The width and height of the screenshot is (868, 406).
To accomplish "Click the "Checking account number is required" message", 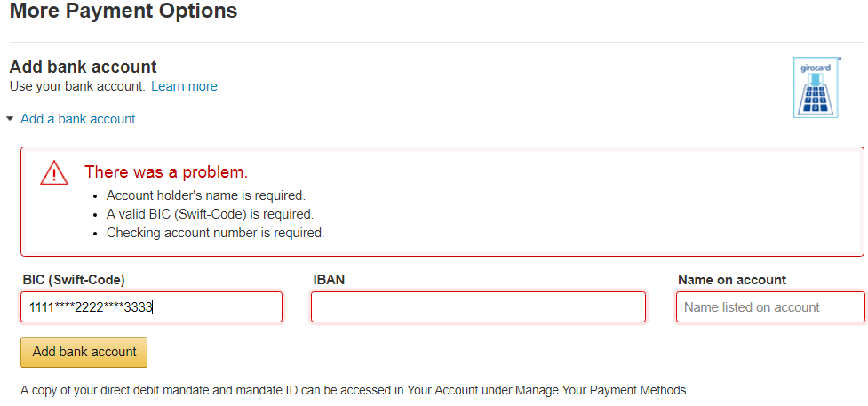I will point(215,233).
